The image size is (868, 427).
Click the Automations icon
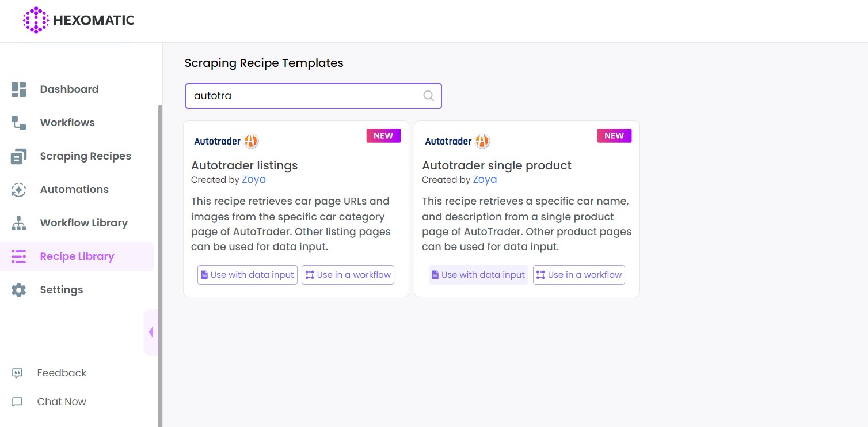(x=18, y=190)
